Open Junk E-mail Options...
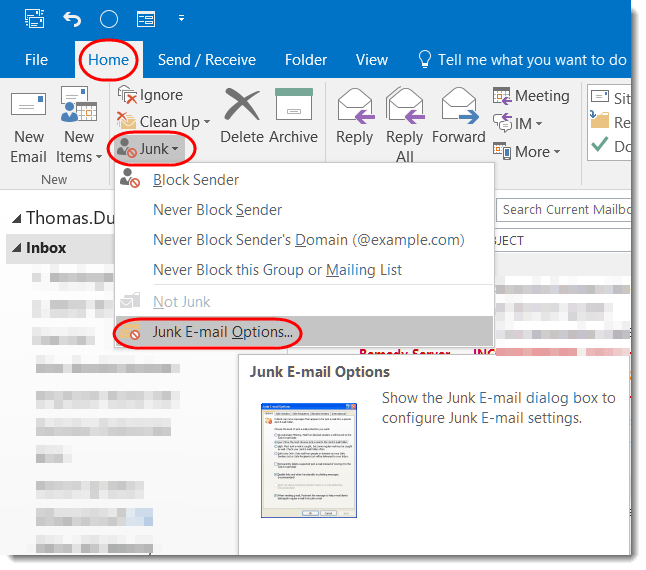 (304, 332)
